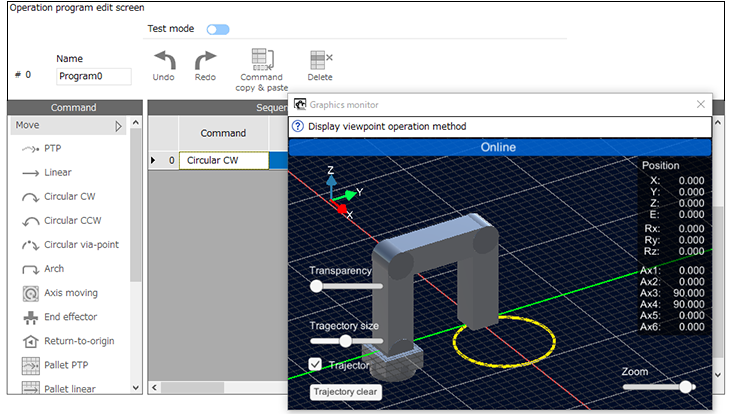The image size is (731, 414).
Task: Click the Online status bar
Action: [x=499, y=147]
